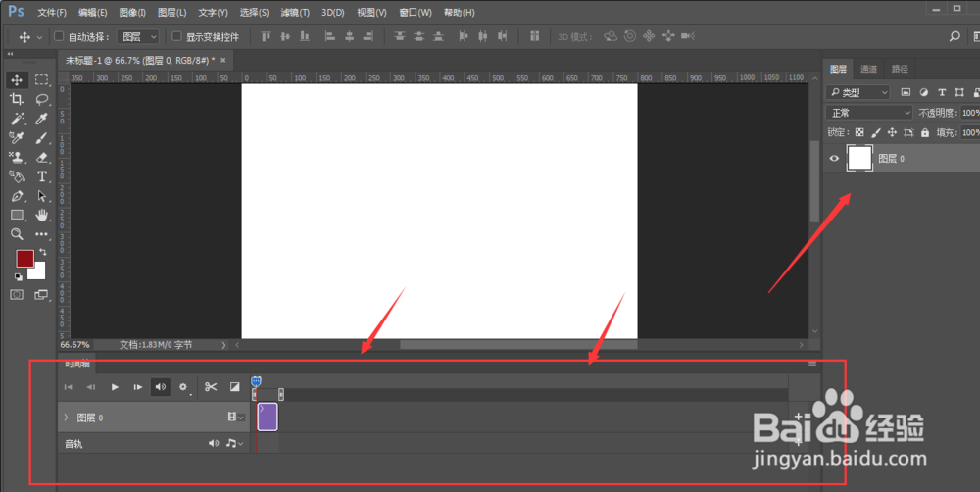Expand 图层 0 track in timeline
The width and height of the screenshot is (980, 492).
click(67, 417)
